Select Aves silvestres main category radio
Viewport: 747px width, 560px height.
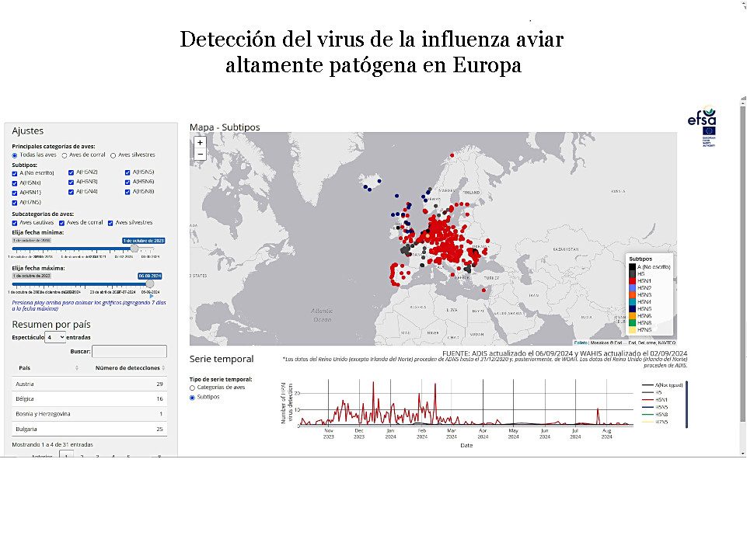[113, 155]
